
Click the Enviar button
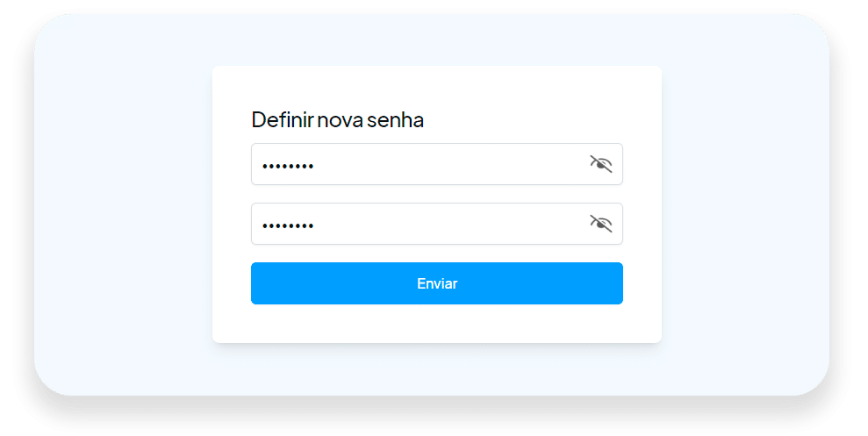(x=437, y=283)
